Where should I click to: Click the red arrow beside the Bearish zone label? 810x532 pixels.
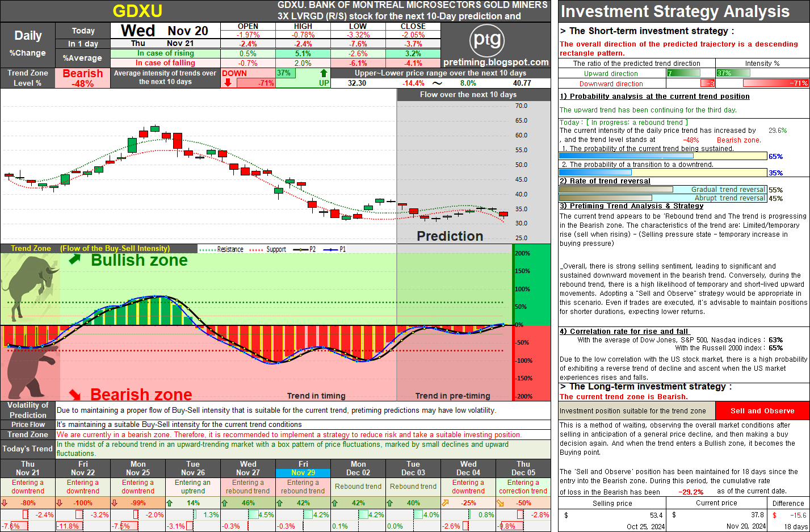pyautogui.click(x=75, y=393)
